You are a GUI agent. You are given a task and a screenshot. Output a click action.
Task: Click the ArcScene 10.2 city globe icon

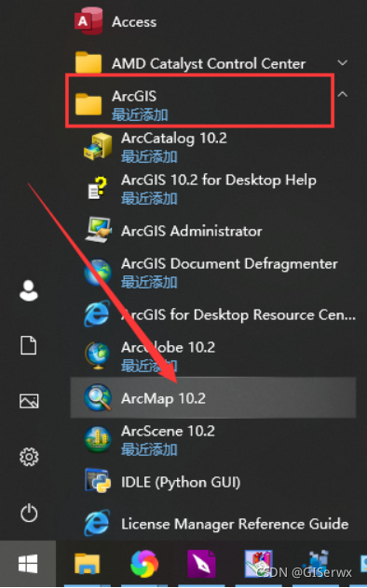(x=98, y=439)
